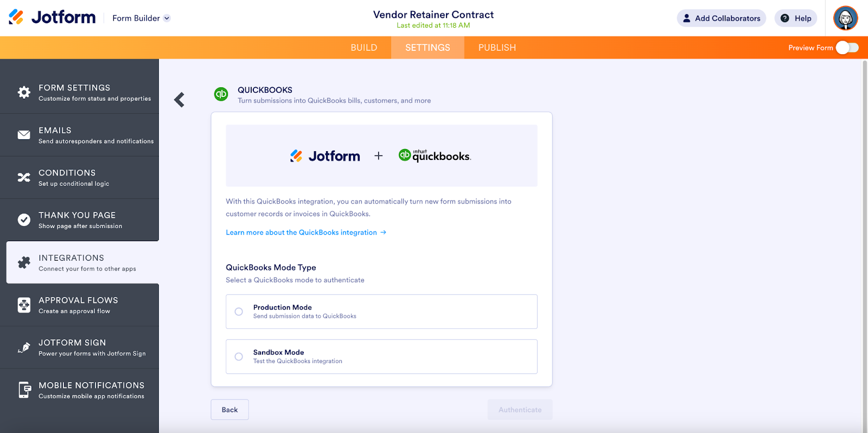The height and width of the screenshot is (433, 868).
Task: Click the Jotform logo in the header
Action: (53, 17)
